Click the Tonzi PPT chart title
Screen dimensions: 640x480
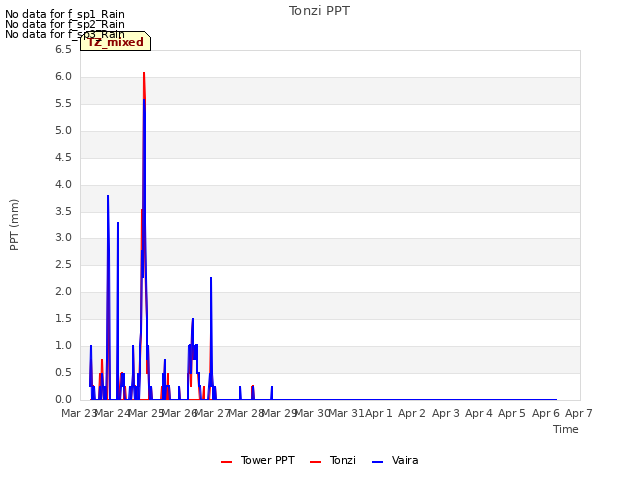pyautogui.click(x=319, y=11)
